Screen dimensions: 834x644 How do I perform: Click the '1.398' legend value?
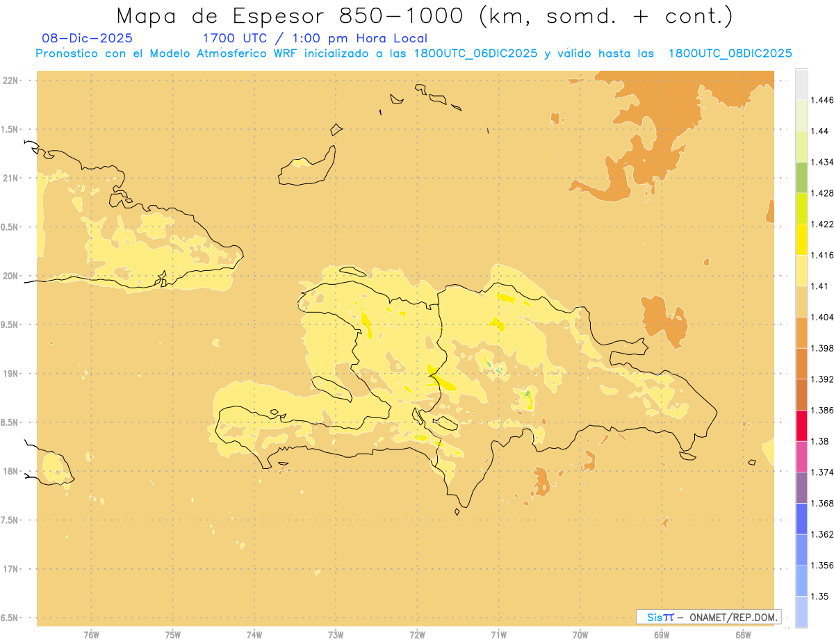(822, 348)
